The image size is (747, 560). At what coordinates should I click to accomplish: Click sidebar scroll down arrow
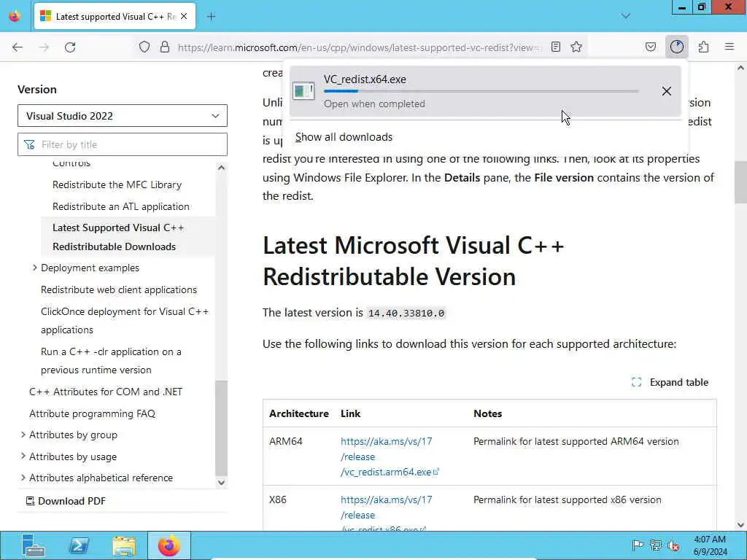tap(221, 483)
